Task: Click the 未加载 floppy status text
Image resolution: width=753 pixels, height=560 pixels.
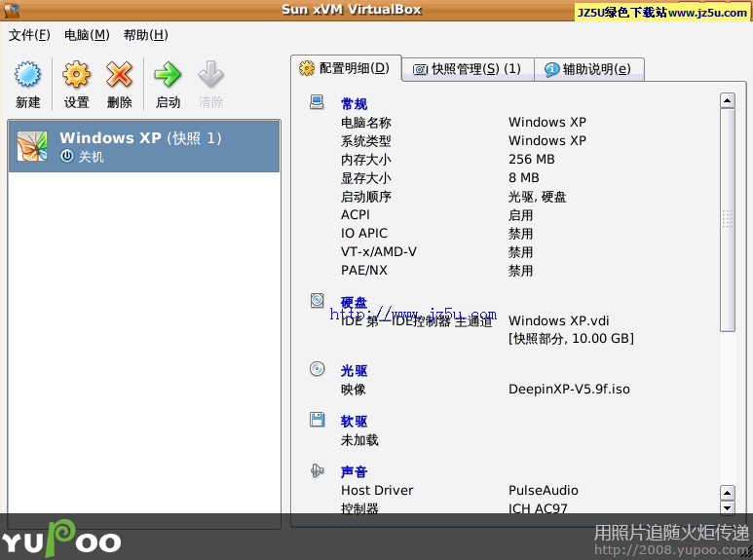Action: [x=359, y=440]
